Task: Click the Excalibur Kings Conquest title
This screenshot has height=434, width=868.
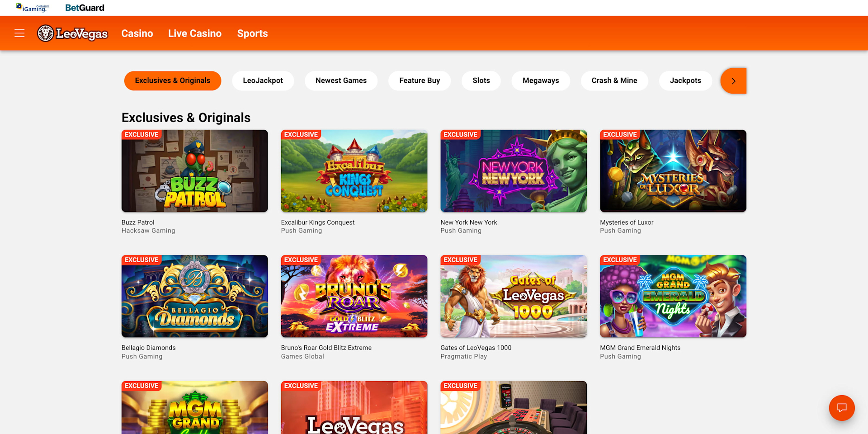Action: pos(318,222)
